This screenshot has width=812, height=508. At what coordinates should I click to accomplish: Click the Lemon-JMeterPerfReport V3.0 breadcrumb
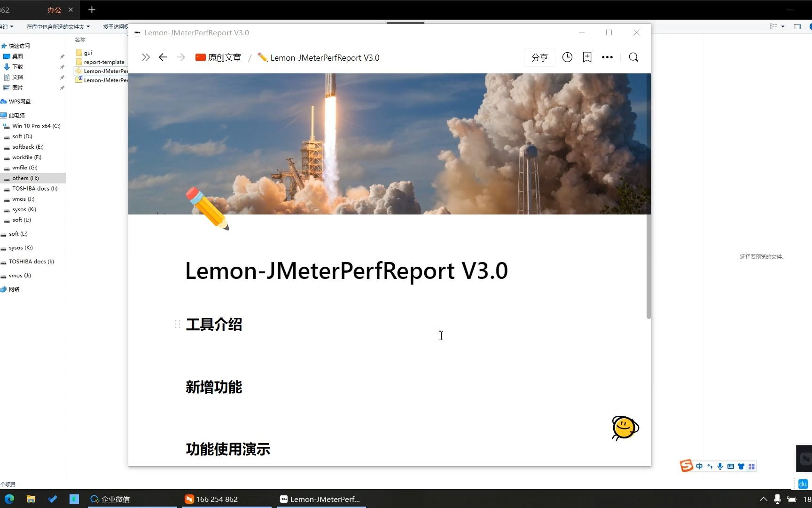319,57
